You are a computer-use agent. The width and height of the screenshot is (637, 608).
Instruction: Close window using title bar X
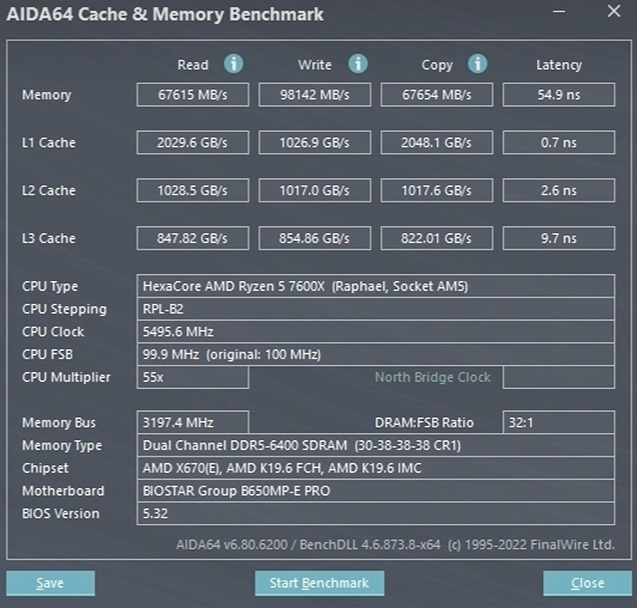(x=614, y=11)
